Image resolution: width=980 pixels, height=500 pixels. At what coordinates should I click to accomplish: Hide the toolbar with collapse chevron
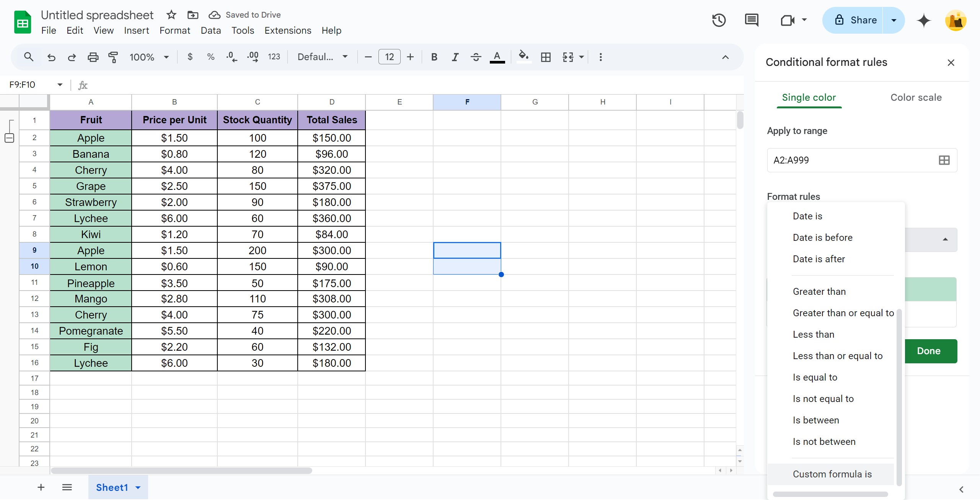pyautogui.click(x=725, y=57)
